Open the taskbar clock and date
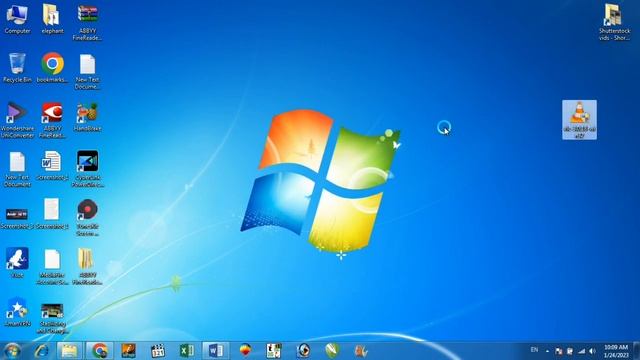The width and height of the screenshot is (640, 360). point(616,351)
